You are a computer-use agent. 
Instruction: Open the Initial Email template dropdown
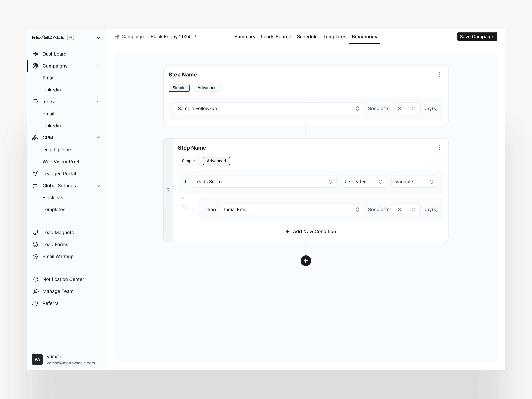[292, 209]
